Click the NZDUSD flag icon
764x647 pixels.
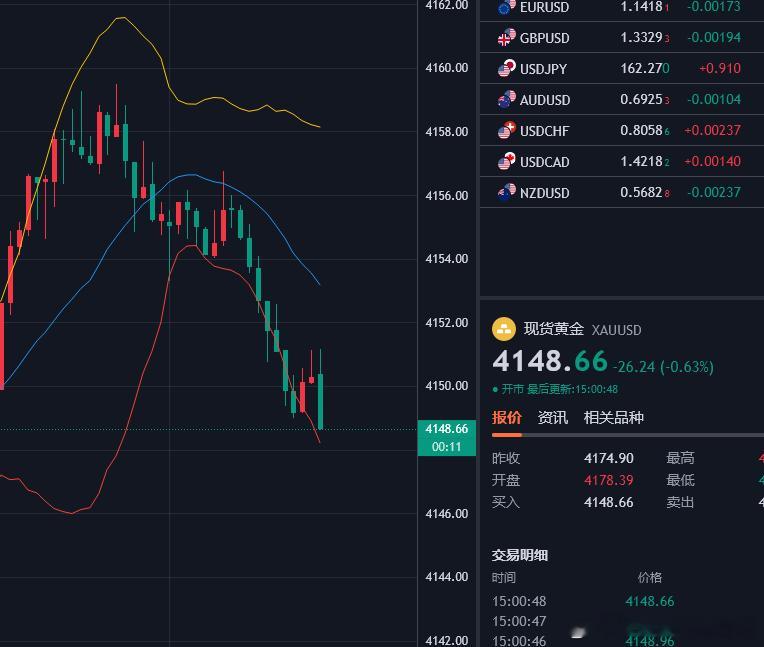click(x=507, y=192)
